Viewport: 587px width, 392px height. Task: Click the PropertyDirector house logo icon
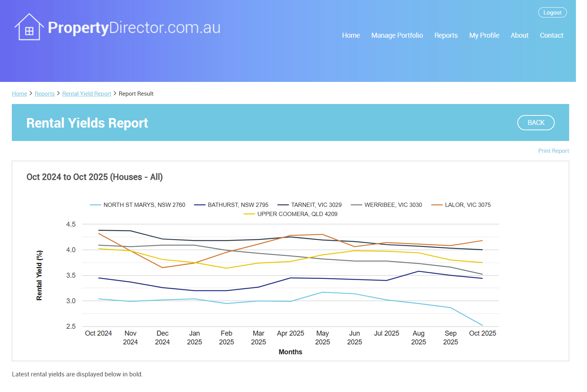point(29,27)
